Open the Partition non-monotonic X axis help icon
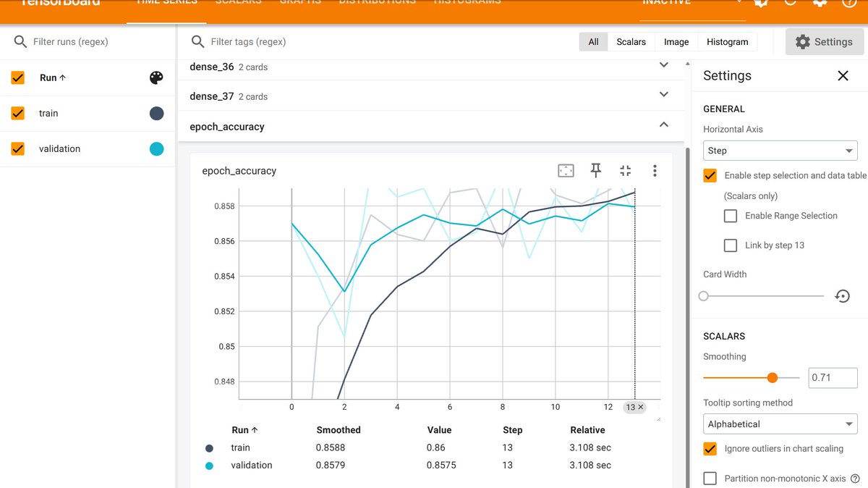 [856, 479]
